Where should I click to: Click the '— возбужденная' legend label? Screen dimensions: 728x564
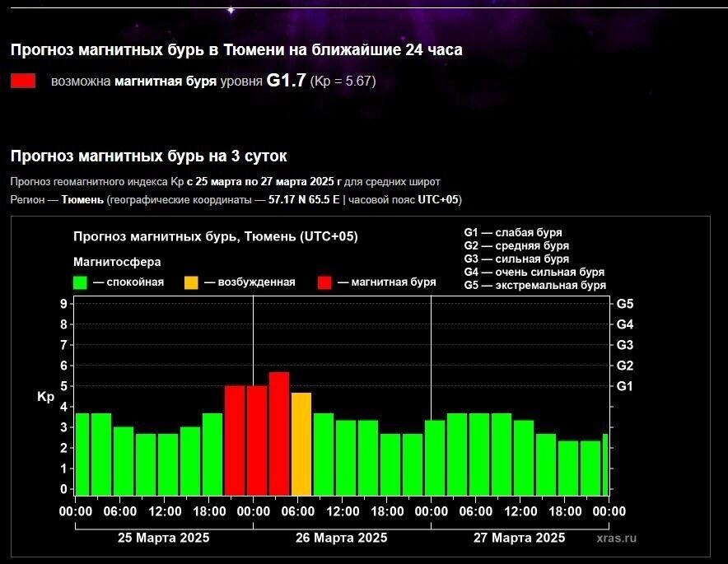tap(250, 282)
